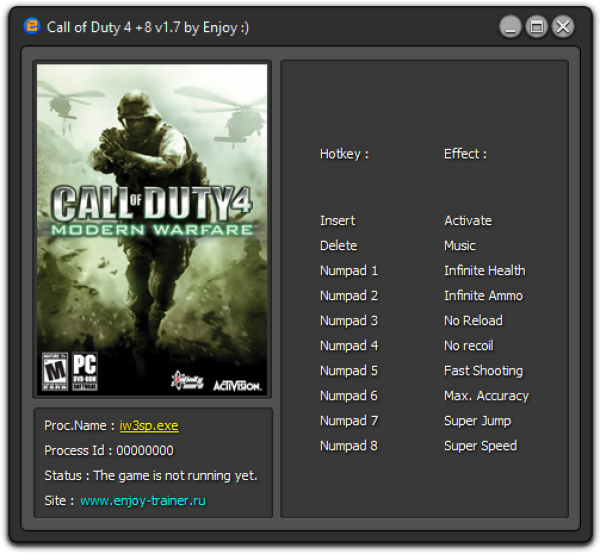Click the 'Site :' label
This screenshot has height=554, width=600.
59,500
